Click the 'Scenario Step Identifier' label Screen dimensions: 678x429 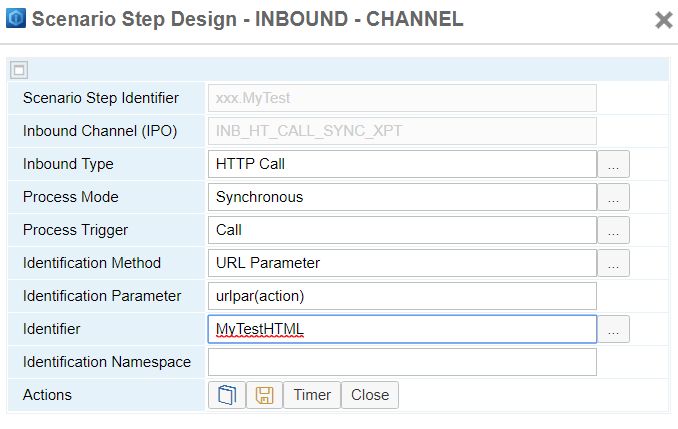click(101, 98)
